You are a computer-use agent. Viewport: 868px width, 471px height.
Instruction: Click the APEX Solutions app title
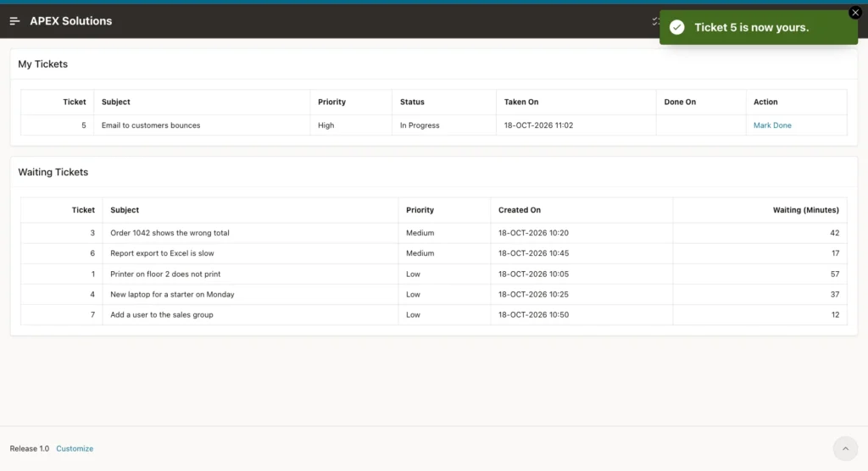click(71, 21)
